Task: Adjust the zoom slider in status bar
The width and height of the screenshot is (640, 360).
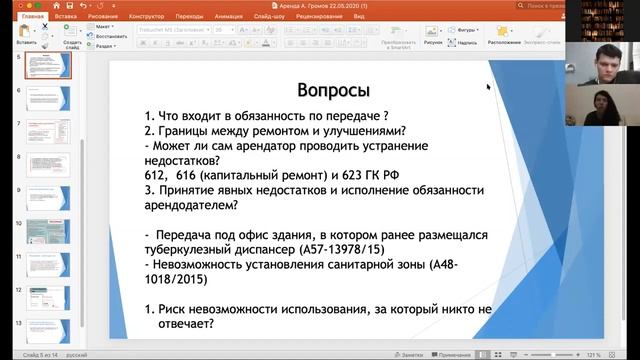Action: [x=552, y=355]
